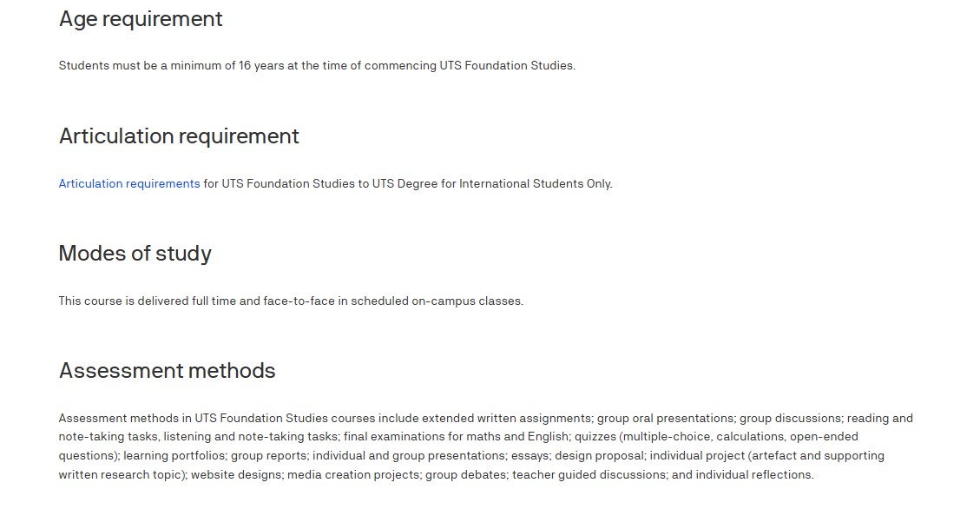Viewport: 980px width, 529px height.
Task: Click "International Students Only" text
Action: 535,183
